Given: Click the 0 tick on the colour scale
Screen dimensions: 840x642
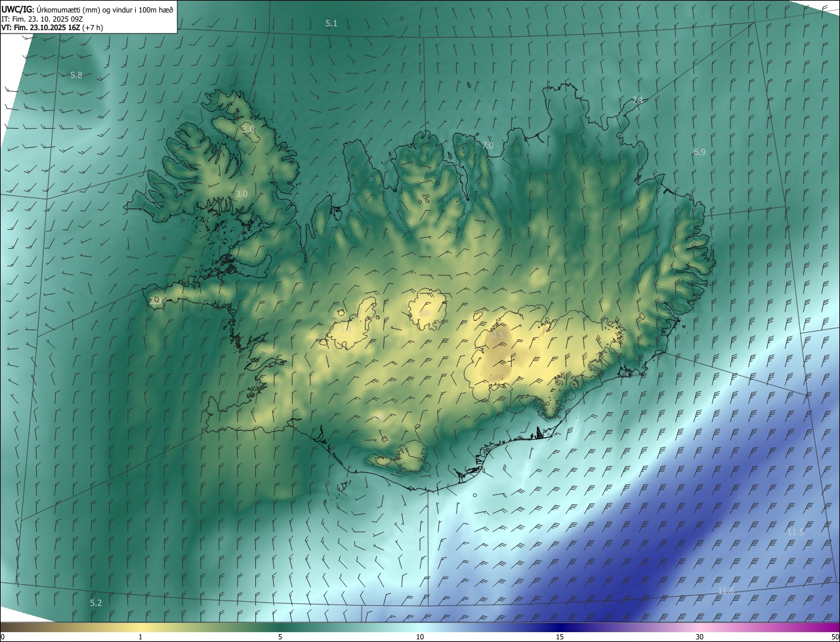Looking at the screenshot, I should tap(3, 637).
